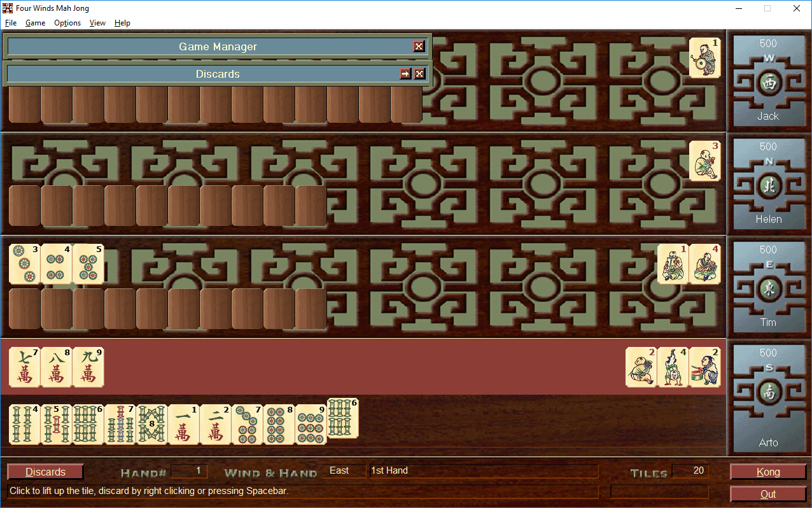Image resolution: width=812 pixels, height=508 pixels.
Task: Click Tim's East player panel
Action: pyautogui.click(x=768, y=287)
